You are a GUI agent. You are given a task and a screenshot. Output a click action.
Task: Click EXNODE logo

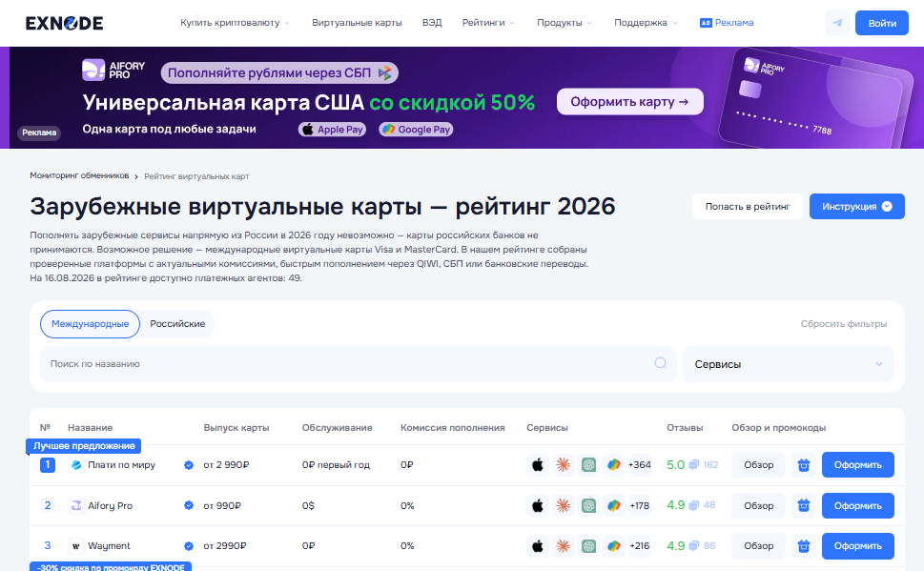[x=64, y=23]
